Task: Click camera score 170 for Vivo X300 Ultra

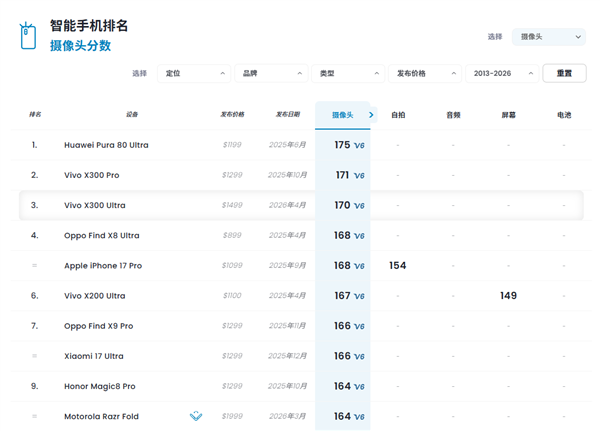Action: click(x=342, y=205)
